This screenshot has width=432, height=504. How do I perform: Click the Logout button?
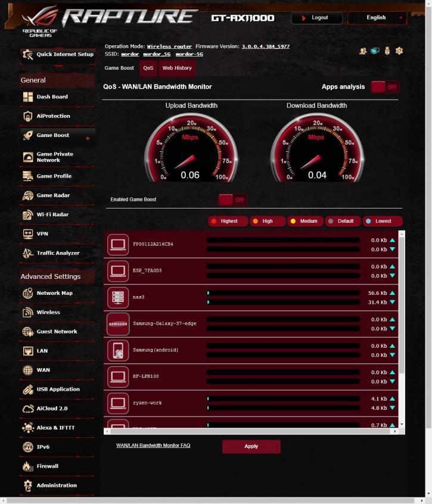(x=316, y=18)
